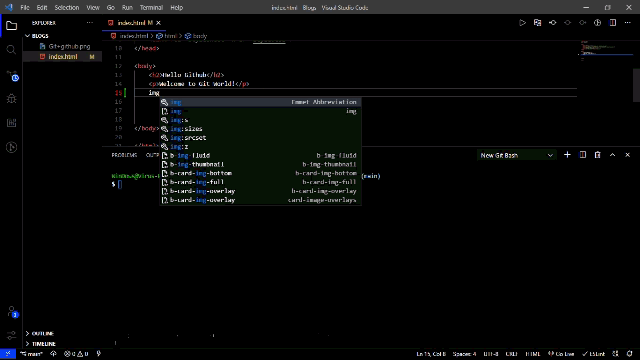The height and width of the screenshot is (360, 640).
Task: Click the editor vertical scrollbar
Action: click(x=636, y=85)
